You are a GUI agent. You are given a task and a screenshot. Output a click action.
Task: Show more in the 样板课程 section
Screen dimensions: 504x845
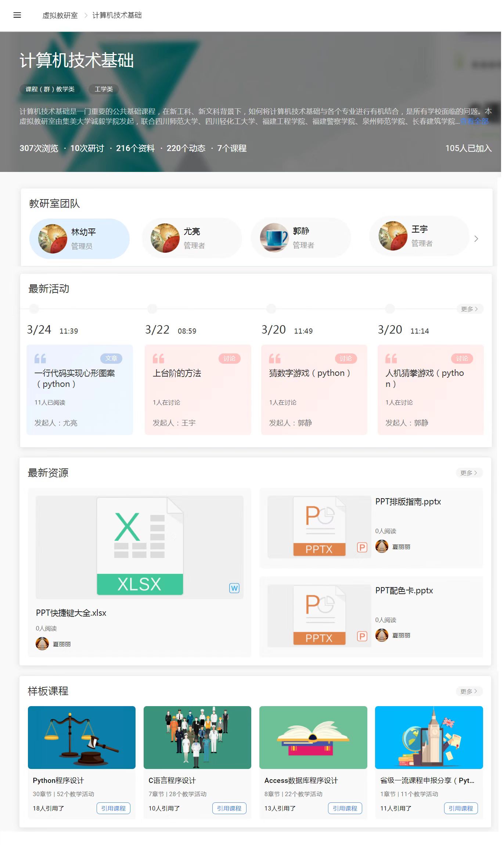coord(469,691)
